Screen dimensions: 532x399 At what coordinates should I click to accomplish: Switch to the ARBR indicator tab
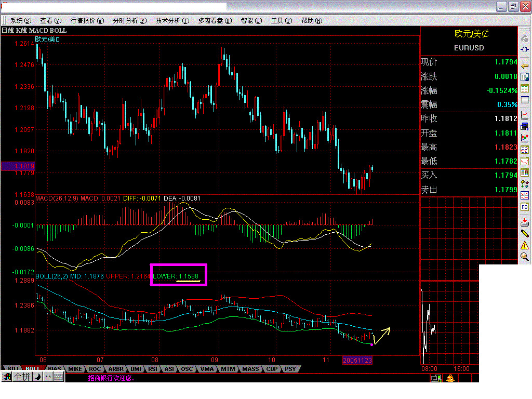coord(116,369)
